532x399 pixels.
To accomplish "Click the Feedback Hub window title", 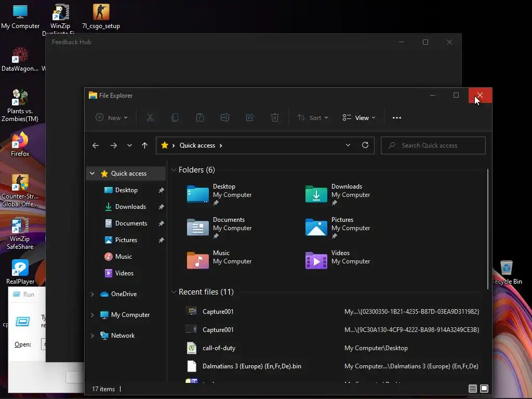I will [x=72, y=42].
